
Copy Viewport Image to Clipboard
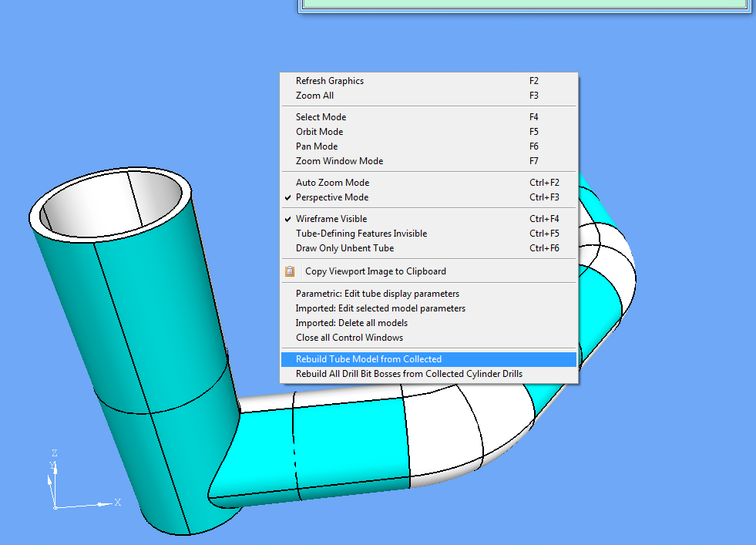[x=375, y=271]
